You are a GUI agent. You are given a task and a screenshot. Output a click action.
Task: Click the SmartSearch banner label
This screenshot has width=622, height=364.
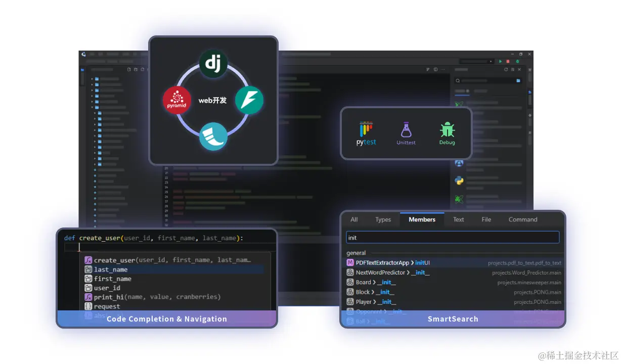click(453, 319)
